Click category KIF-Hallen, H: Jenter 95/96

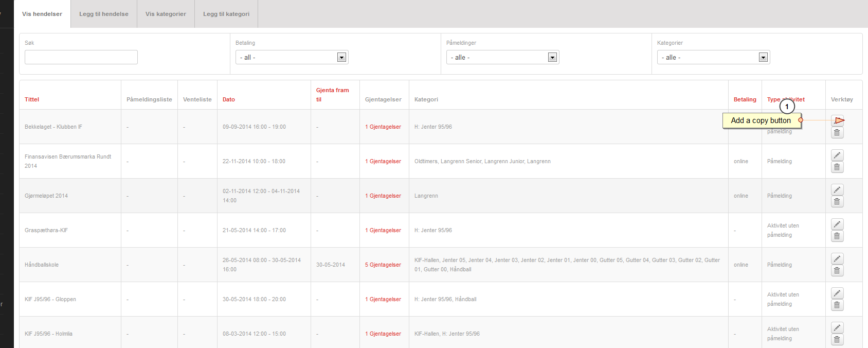coord(447,334)
